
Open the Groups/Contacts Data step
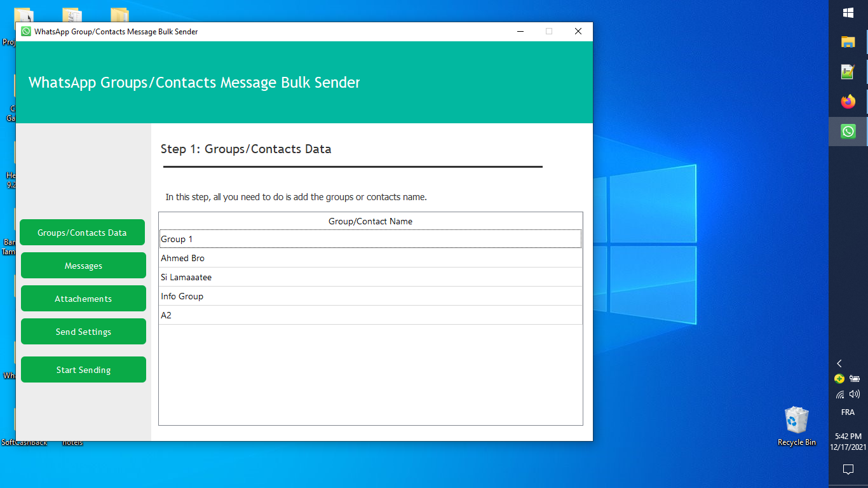pyautogui.click(x=83, y=233)
